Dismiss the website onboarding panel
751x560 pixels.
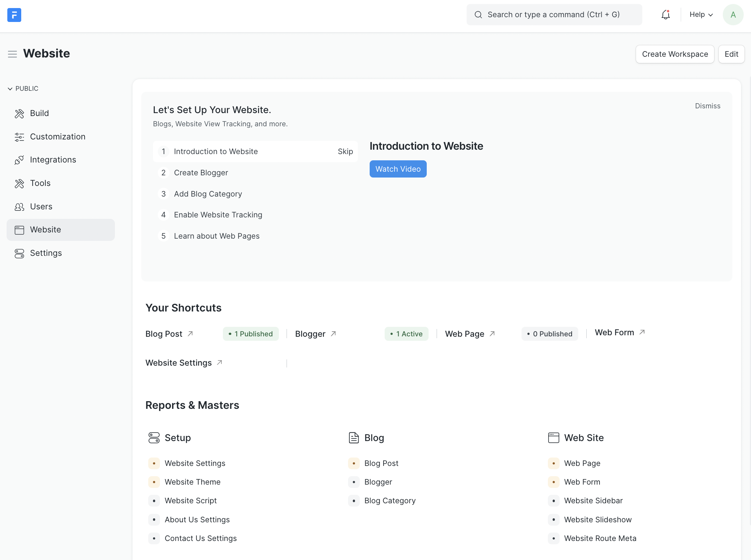707,106
